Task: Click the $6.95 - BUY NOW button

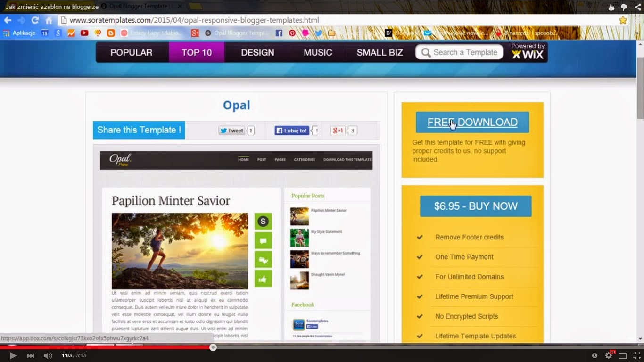Action: pos(476,206)
